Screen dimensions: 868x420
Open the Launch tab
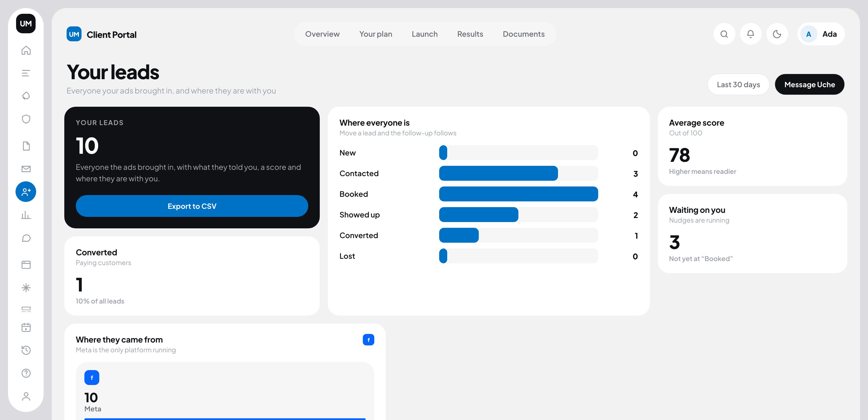pos(425,34)
